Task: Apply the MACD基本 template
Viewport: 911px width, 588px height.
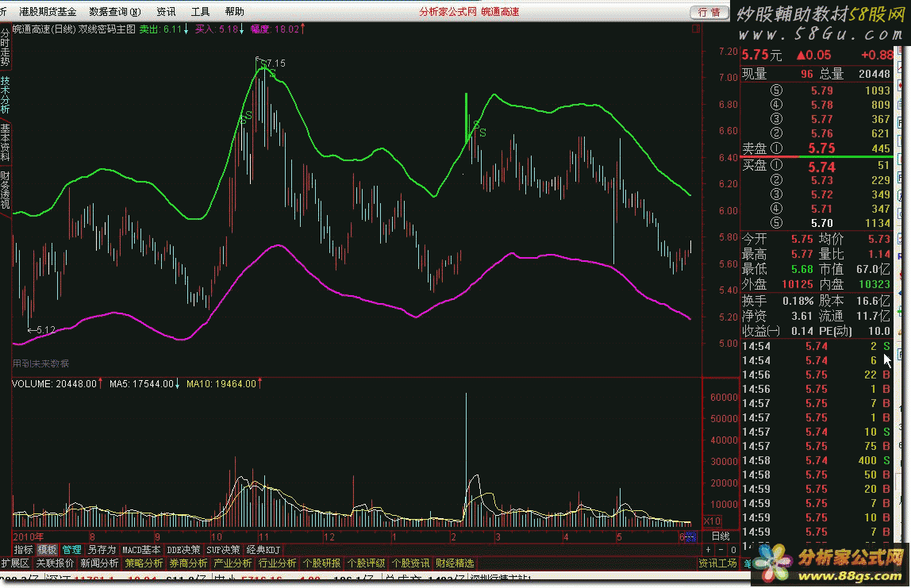Action: (141, 550)
